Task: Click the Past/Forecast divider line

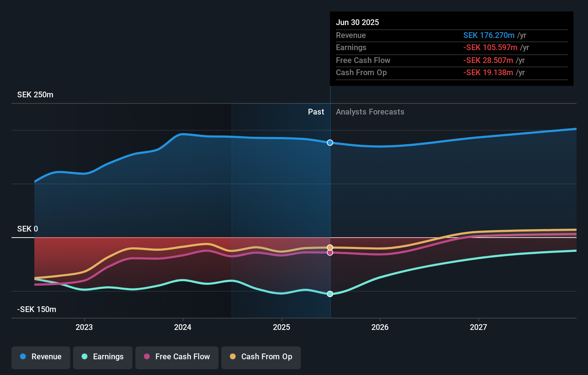Action: [330, 197]
